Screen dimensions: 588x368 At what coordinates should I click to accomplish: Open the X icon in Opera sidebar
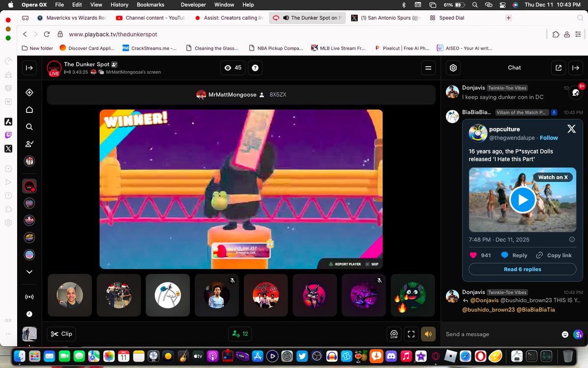(x=8, y=148)
